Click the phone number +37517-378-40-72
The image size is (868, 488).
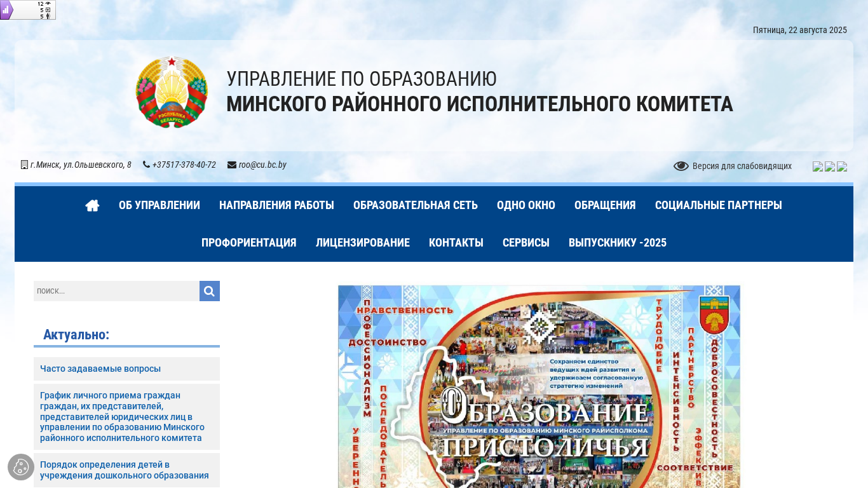(x=184, y=165)
